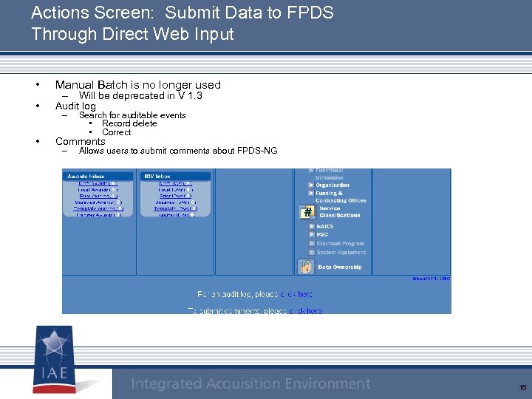Click the slide title 'Actions Screen: Submit Data to FPDS'

click(183, 13)
